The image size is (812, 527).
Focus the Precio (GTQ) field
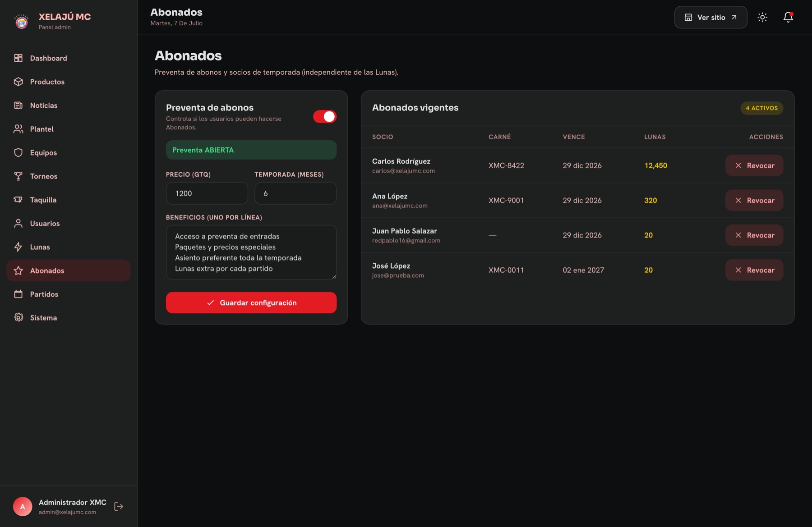coord(207,193)
